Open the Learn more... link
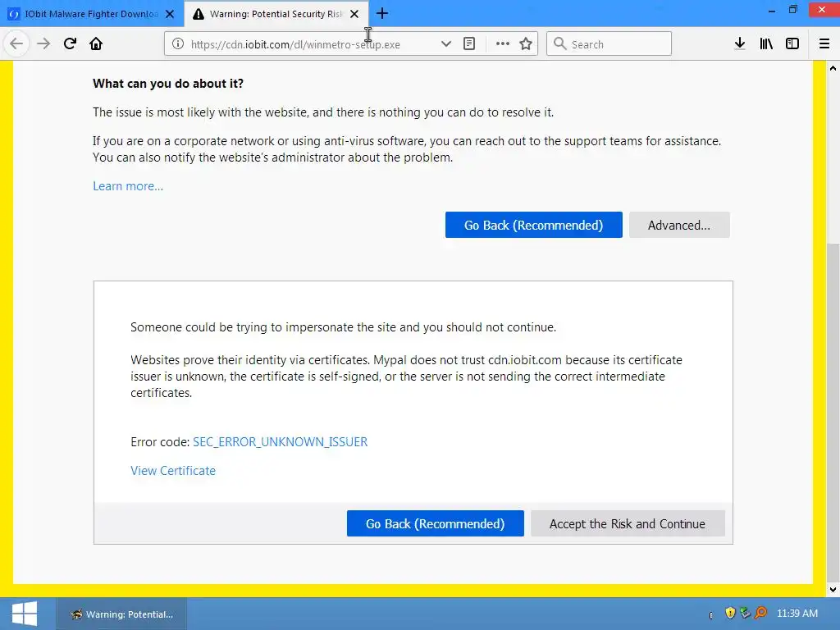Image resolution: width=840 pixels, height=630 pixels. [128, 186]
